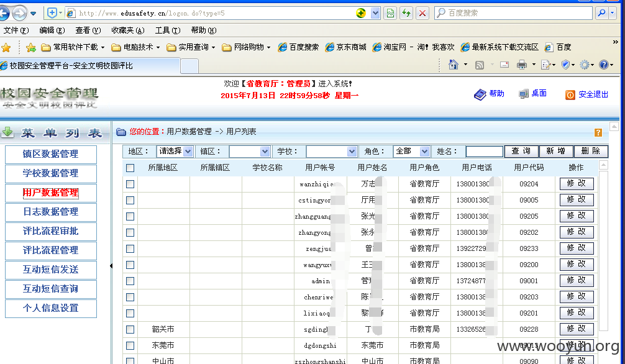Viewport: 625px width, 364px height.
Task: Click the favorites star icon
Action: point(6,47)
